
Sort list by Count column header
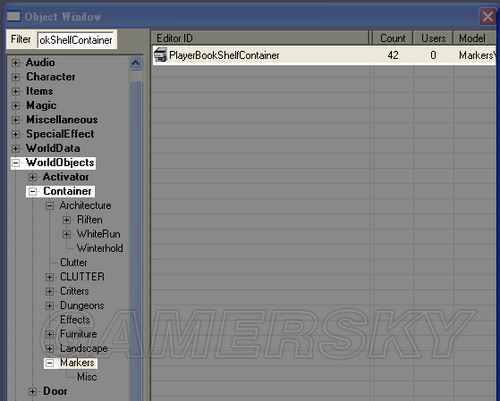tap(392, 38)
